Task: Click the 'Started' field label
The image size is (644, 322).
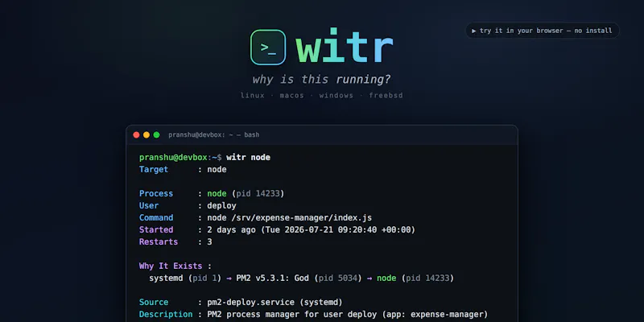Action: click(156, 229)
